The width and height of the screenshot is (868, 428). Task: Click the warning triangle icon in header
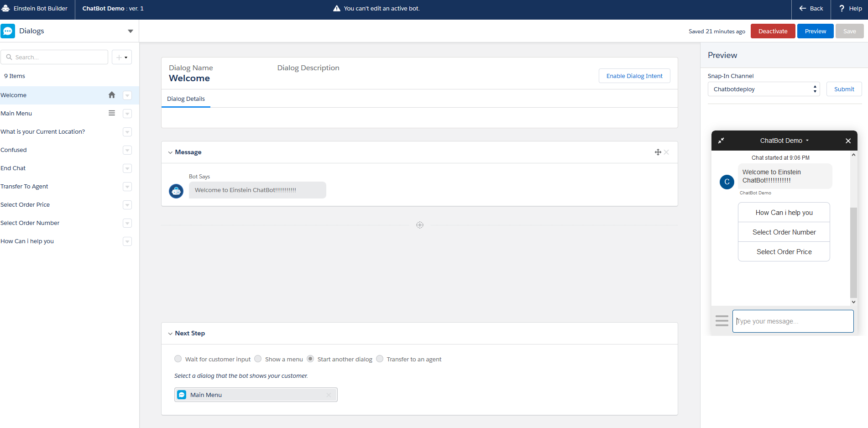337,8
